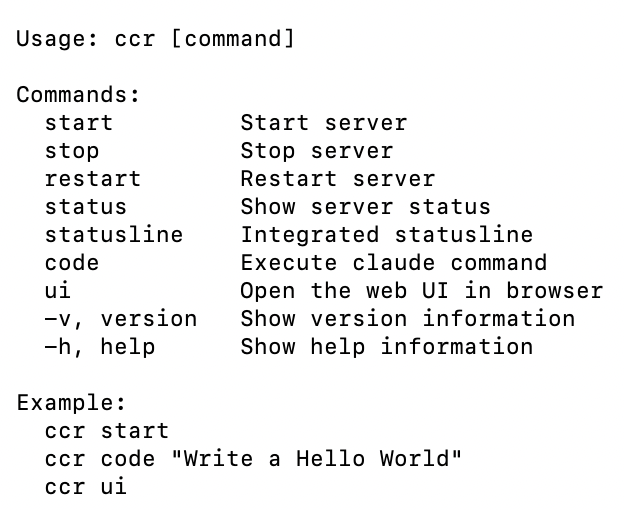Click the 'Execute claude command' description
The height and width of the screenshot is (510, 624).
[393, 263]
